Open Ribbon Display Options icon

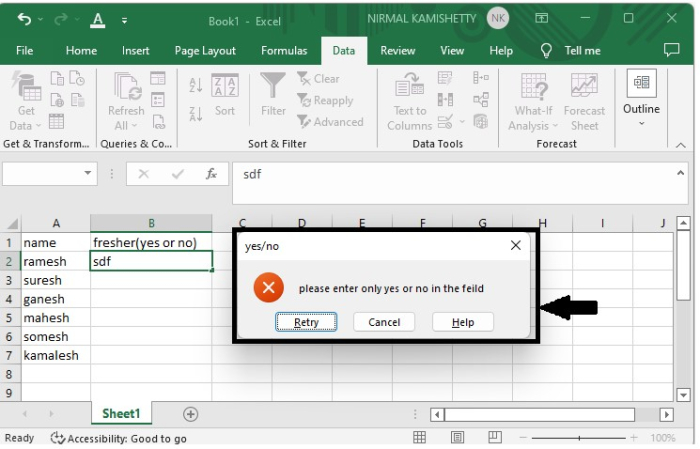point(542,18)
